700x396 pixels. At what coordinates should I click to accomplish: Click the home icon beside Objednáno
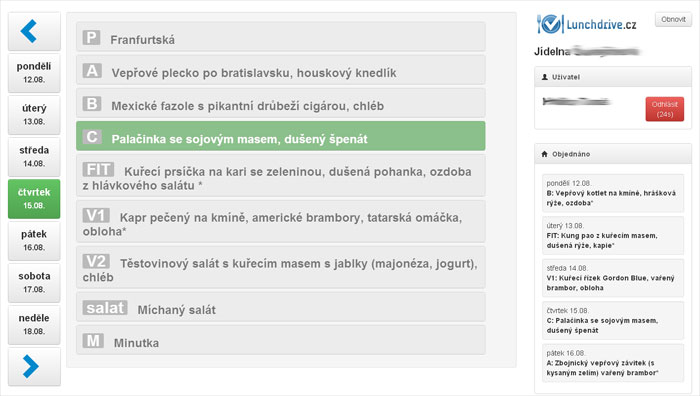[x=544, y=154]
